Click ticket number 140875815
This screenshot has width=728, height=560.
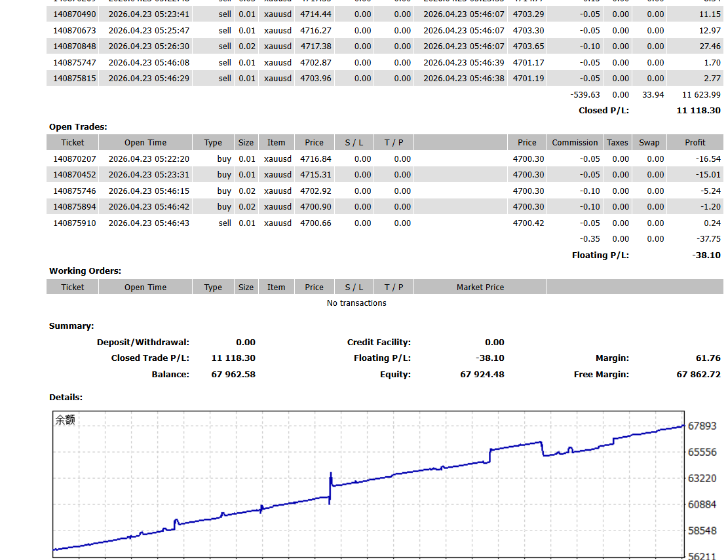click(74, 79)
